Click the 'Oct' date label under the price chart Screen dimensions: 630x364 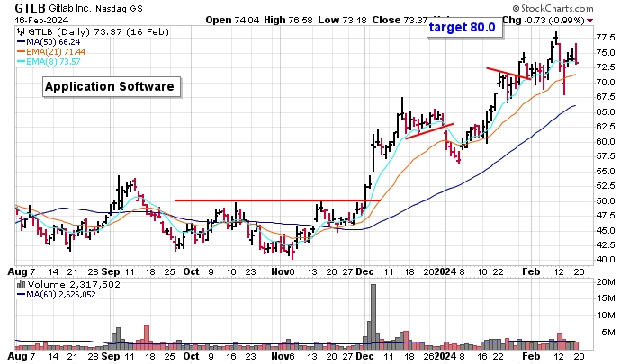tap(191, 271)
